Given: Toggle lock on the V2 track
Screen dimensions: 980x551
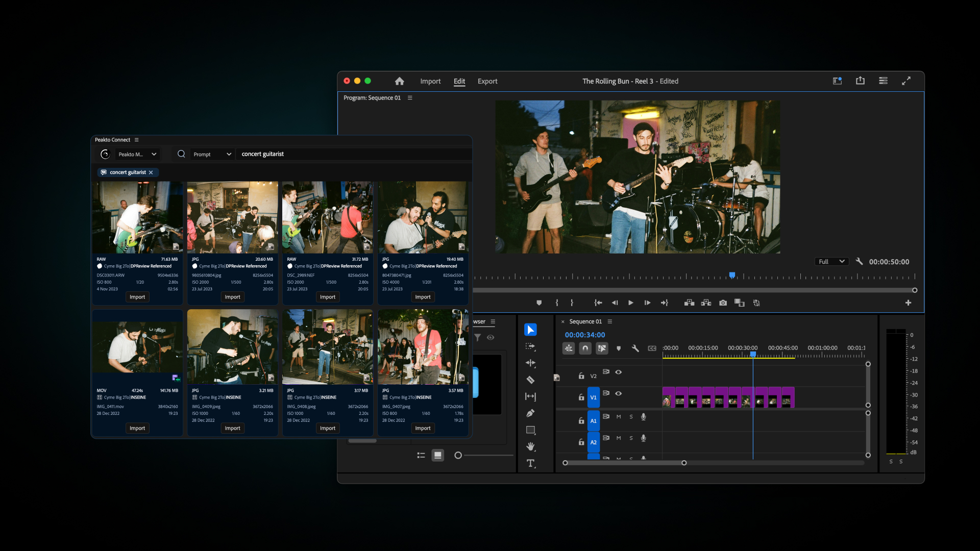Looking at the screenshot, I should tap(581, 376).
